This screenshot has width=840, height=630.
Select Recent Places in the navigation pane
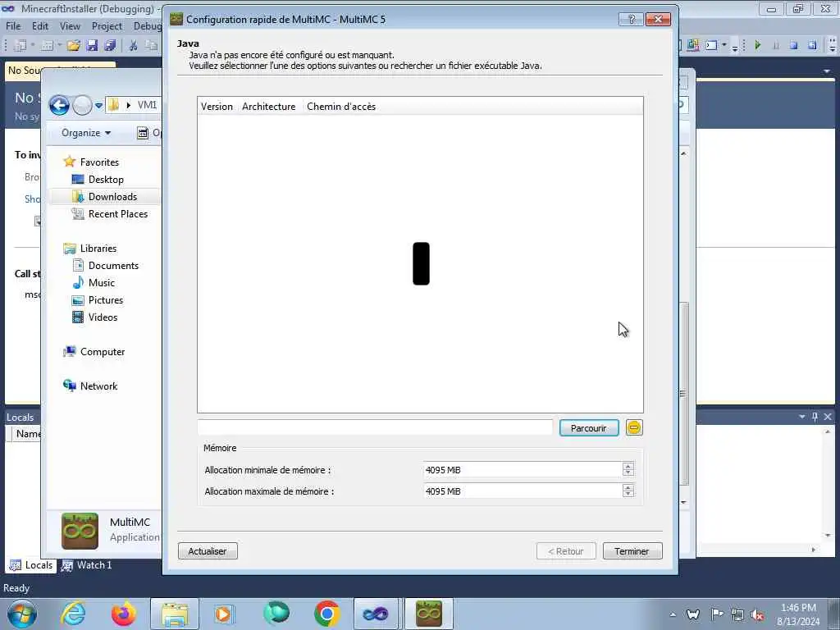(118, 214)
